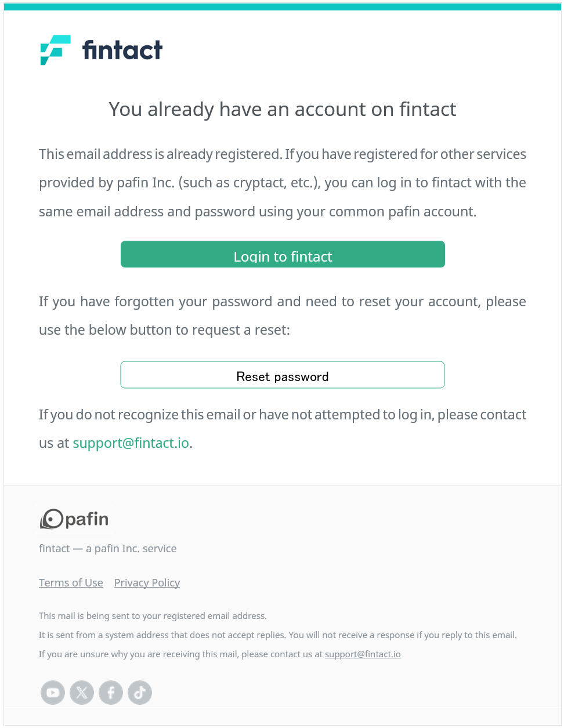Open the Privacy Policy link
Screen dimensions: 564x728
(147, 582)
